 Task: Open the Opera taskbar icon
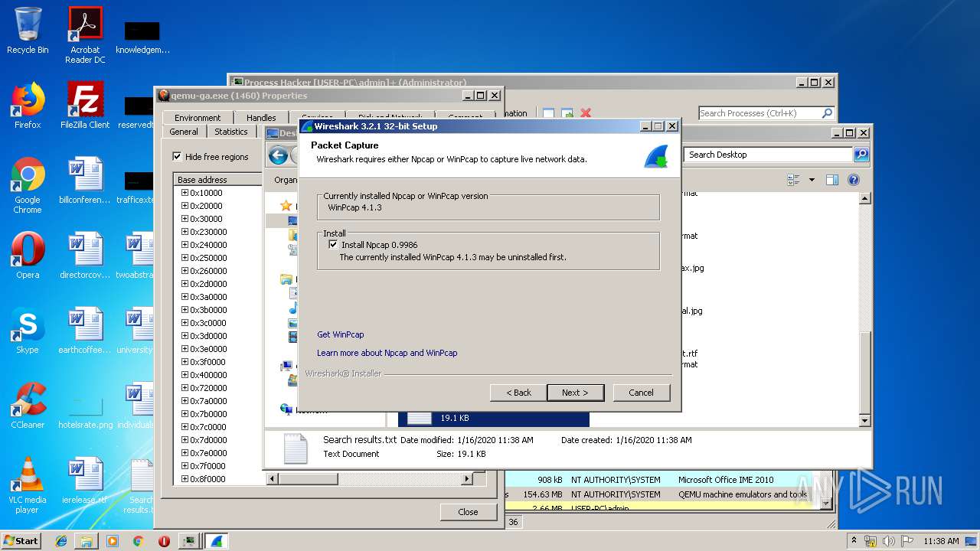point(164,541)
